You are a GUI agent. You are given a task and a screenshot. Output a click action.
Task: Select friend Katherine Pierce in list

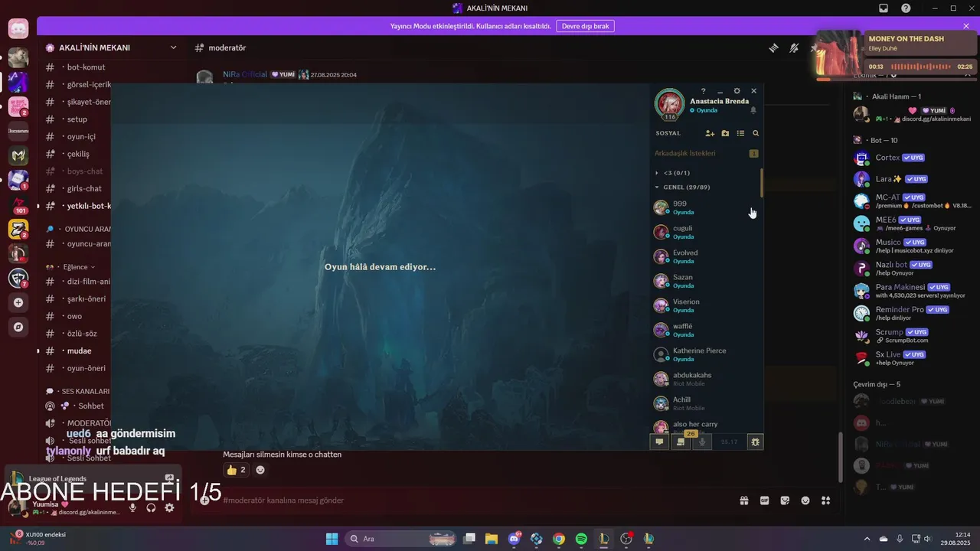point(706,354)
